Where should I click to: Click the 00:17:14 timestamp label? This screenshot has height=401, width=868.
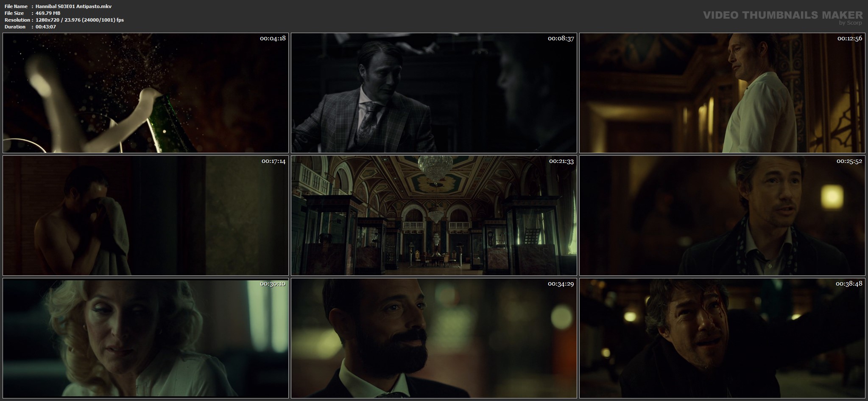274,161
